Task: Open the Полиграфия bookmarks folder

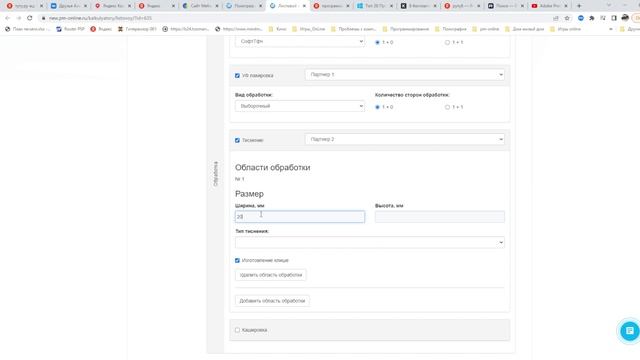Action: (451, 29)
